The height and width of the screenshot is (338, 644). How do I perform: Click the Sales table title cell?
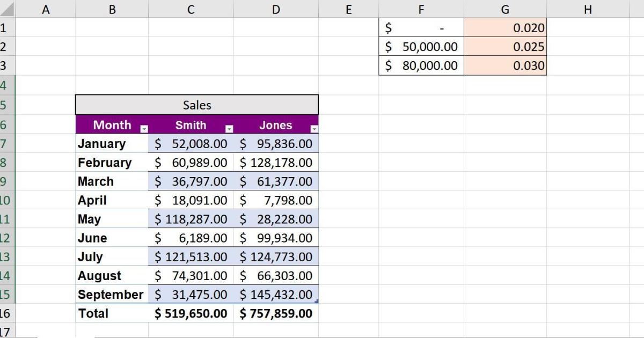click(x=196, y=105)
